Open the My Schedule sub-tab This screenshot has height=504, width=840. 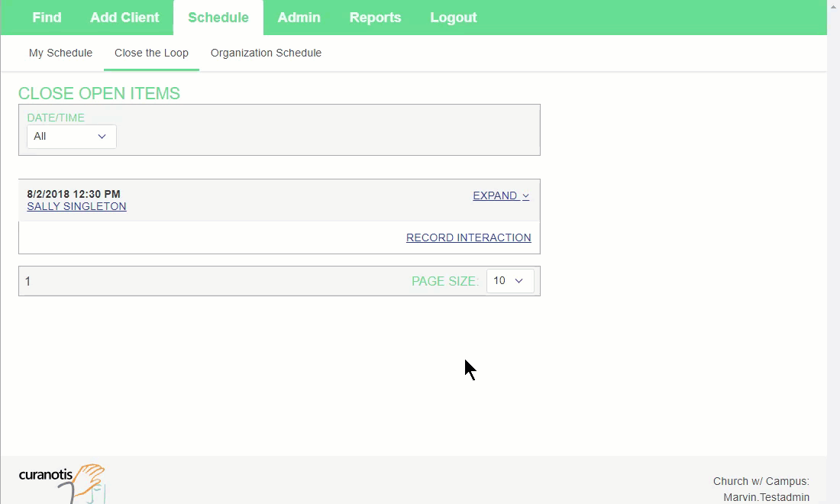point(60,53)
